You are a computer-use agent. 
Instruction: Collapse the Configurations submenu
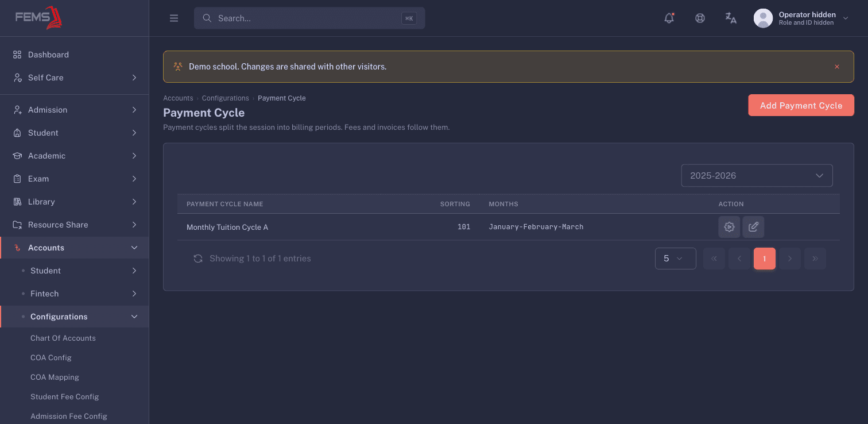(x=75, y=317)
